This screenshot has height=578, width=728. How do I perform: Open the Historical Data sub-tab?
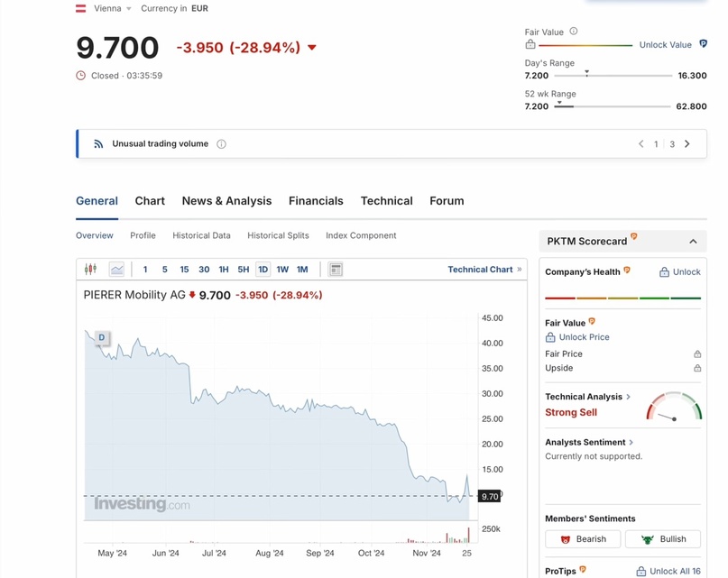201,235
